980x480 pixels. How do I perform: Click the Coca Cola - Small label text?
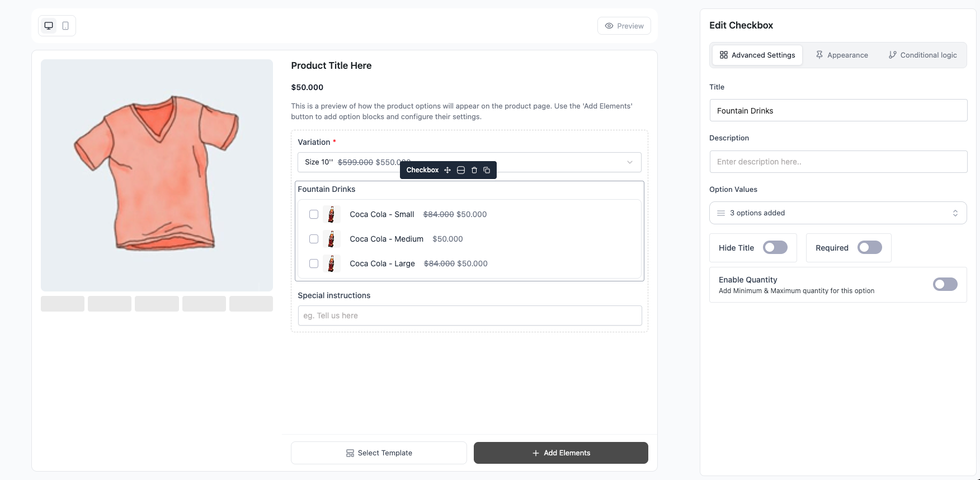point(382,214)
